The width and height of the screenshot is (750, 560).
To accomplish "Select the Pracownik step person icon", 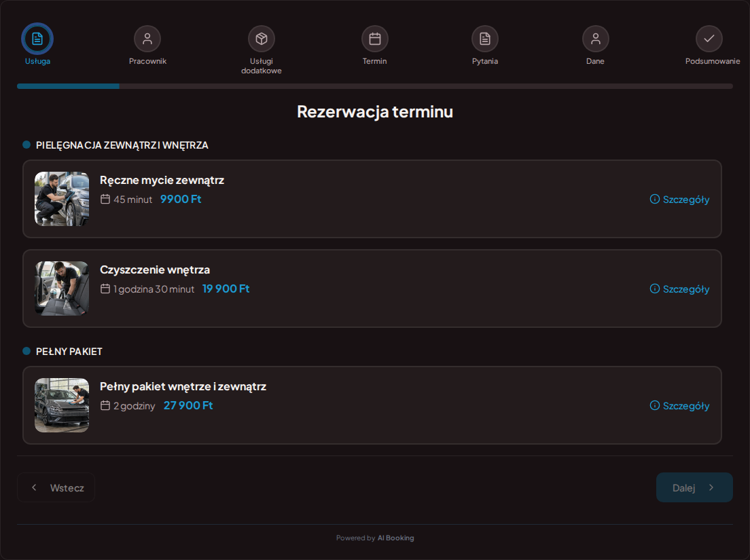I will tap(147, 39).
